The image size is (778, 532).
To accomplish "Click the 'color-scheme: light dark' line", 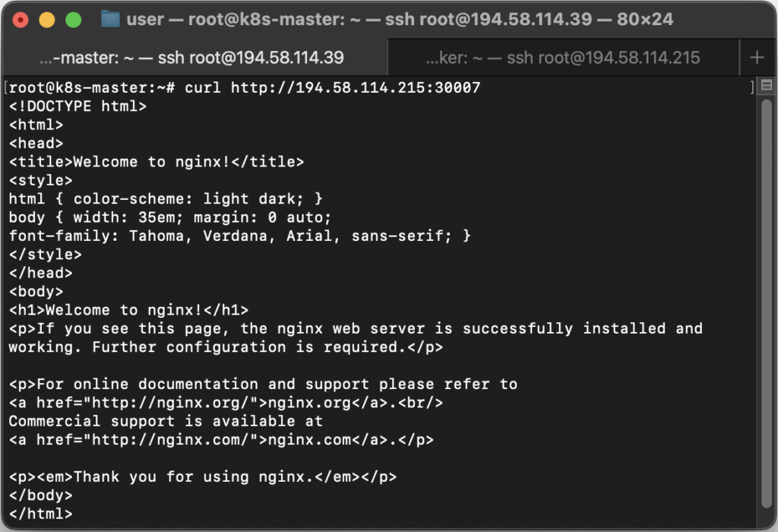I will [166, 199].
